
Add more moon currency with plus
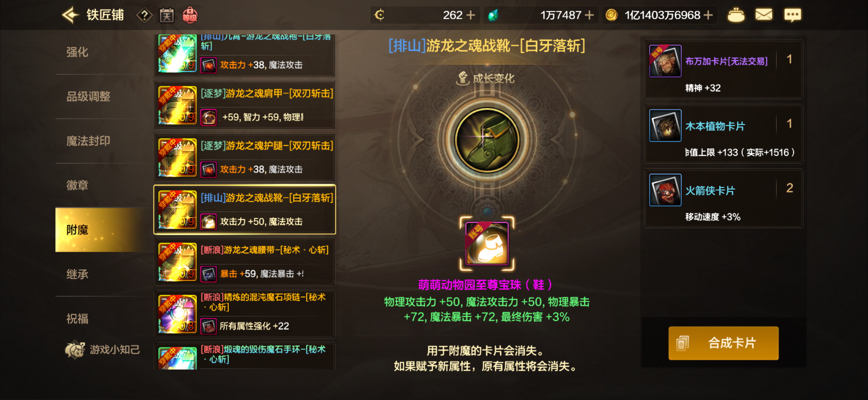[x=470, y=15]
